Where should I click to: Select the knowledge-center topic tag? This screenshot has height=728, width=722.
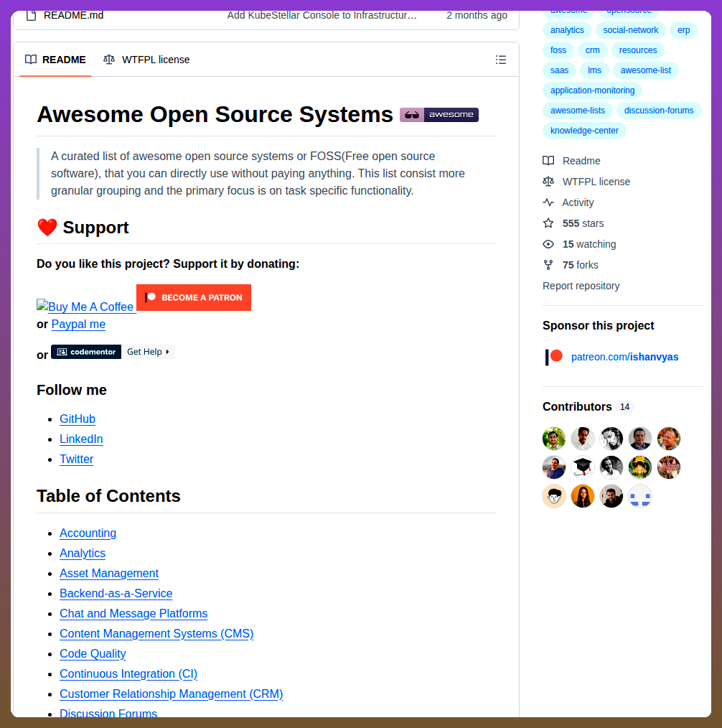pos(584,131)
